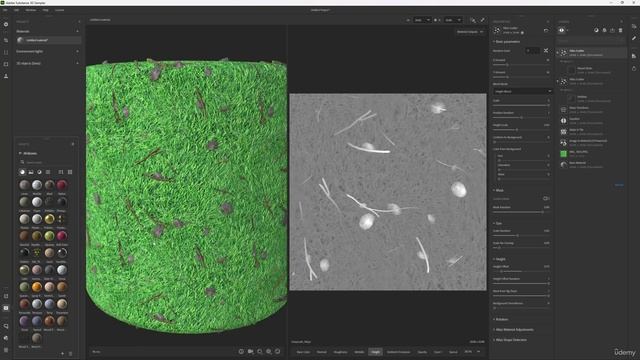Open the File menu
Viewport: 640px width, 360px height.
tap(5, 10)
